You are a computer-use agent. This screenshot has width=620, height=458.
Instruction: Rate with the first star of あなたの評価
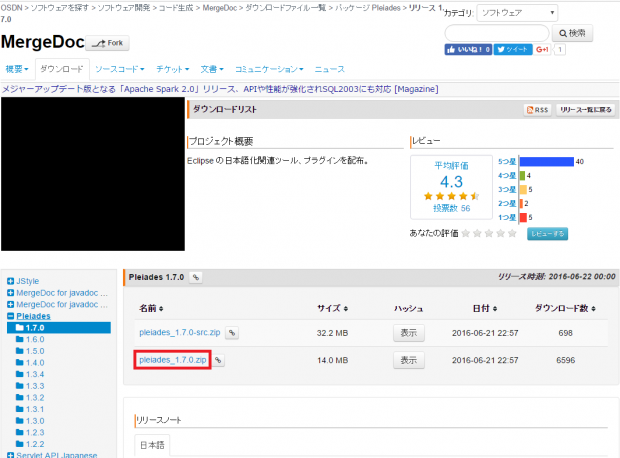(x=466, y=233)
